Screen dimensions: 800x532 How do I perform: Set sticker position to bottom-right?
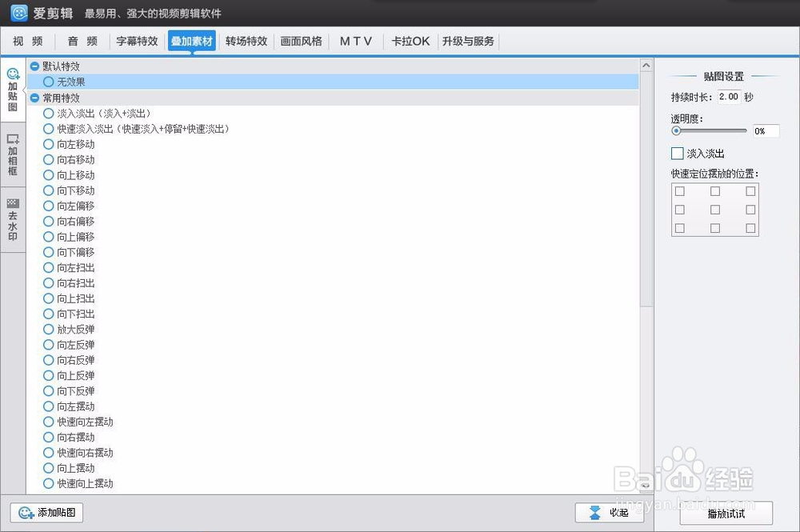coord(750,228)
